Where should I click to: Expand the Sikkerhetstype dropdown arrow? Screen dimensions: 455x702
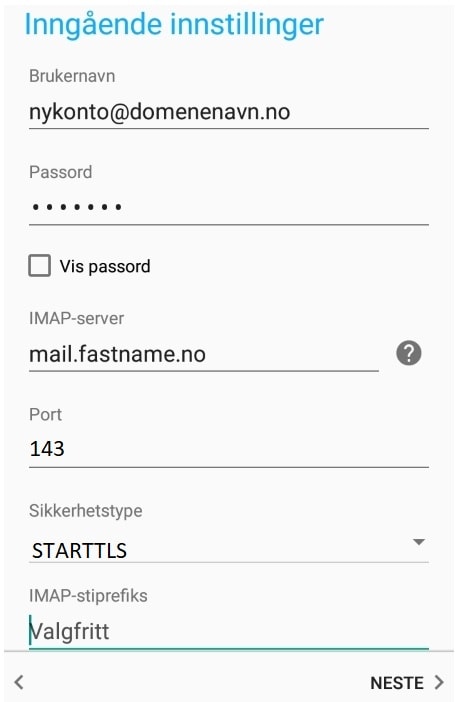point(419,542)
